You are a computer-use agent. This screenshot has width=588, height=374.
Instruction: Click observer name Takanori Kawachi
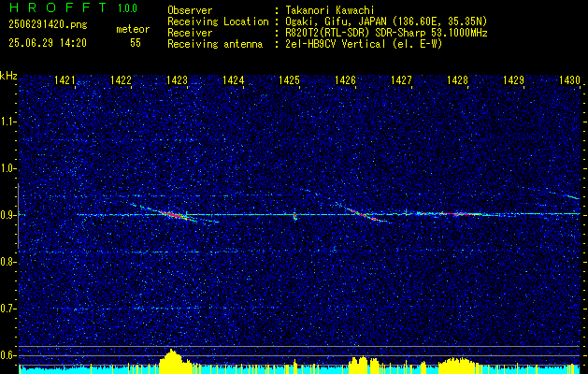(x=329, y=10)
